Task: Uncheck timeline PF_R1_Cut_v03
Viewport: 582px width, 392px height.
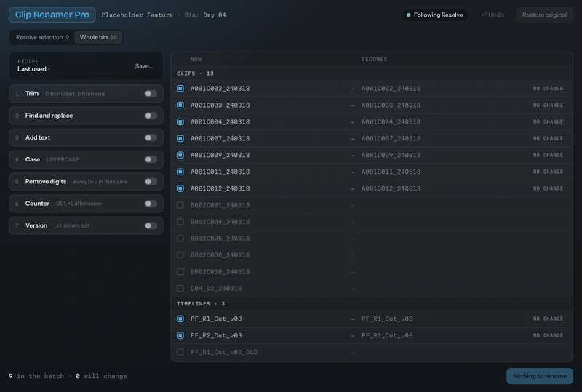Action: coord(180,319)
